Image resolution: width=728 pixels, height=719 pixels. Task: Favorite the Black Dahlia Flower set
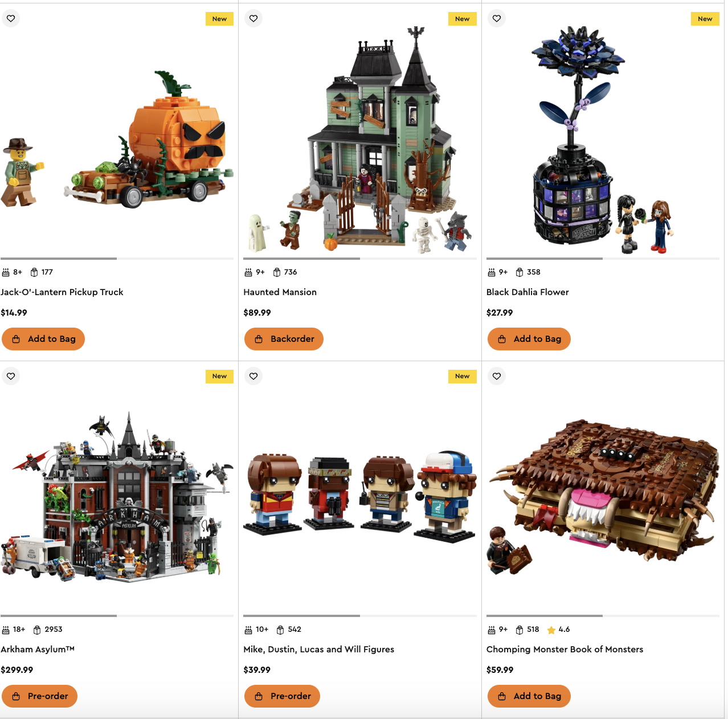coord(497,19)
